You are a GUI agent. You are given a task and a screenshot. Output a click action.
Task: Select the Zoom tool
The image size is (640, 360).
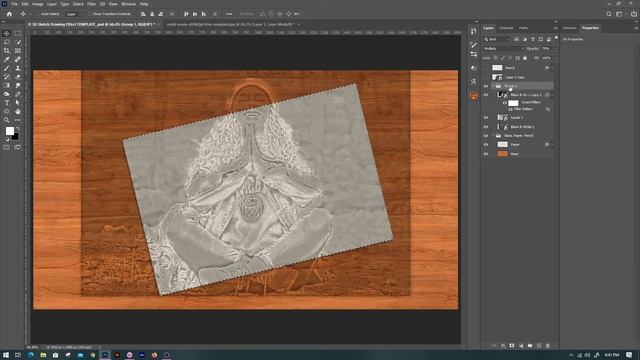point(7,120)
